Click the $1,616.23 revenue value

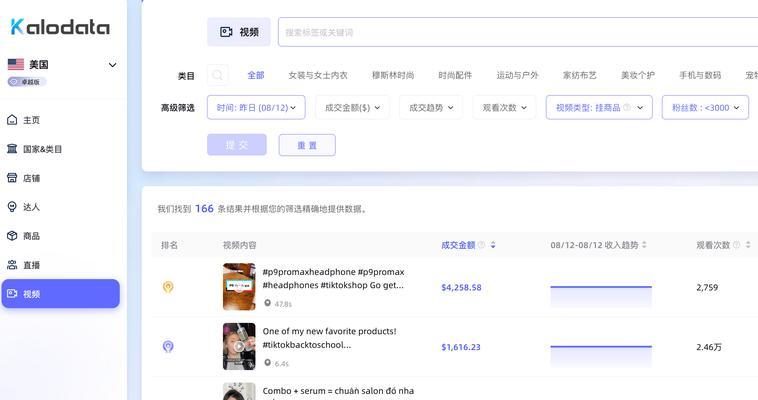point(461,347)
